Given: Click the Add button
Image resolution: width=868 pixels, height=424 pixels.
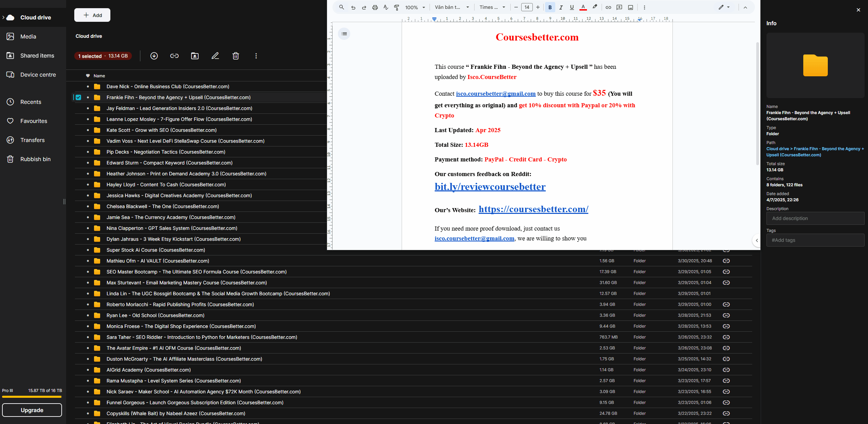Looking at the screenshot, I should pyautogui.click(x=92, y=15).
